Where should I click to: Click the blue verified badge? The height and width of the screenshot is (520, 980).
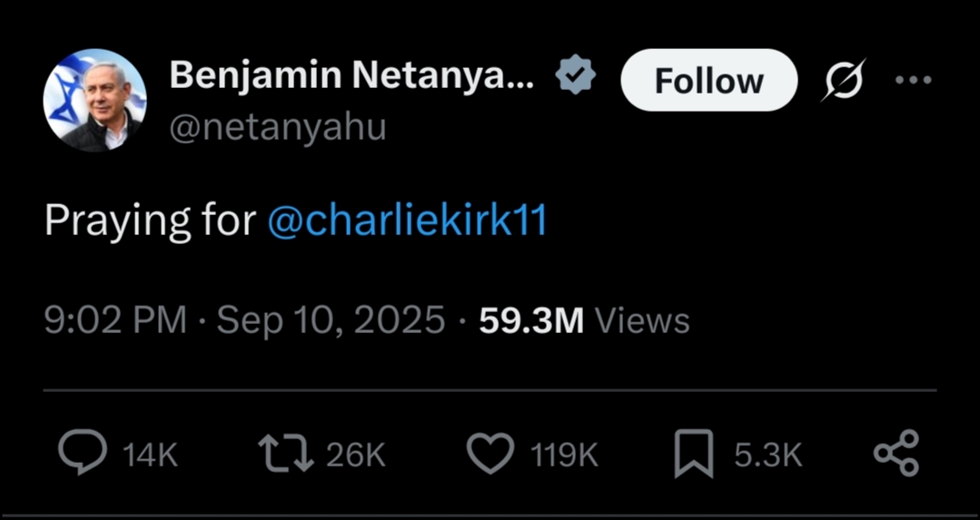click(575, 78)
